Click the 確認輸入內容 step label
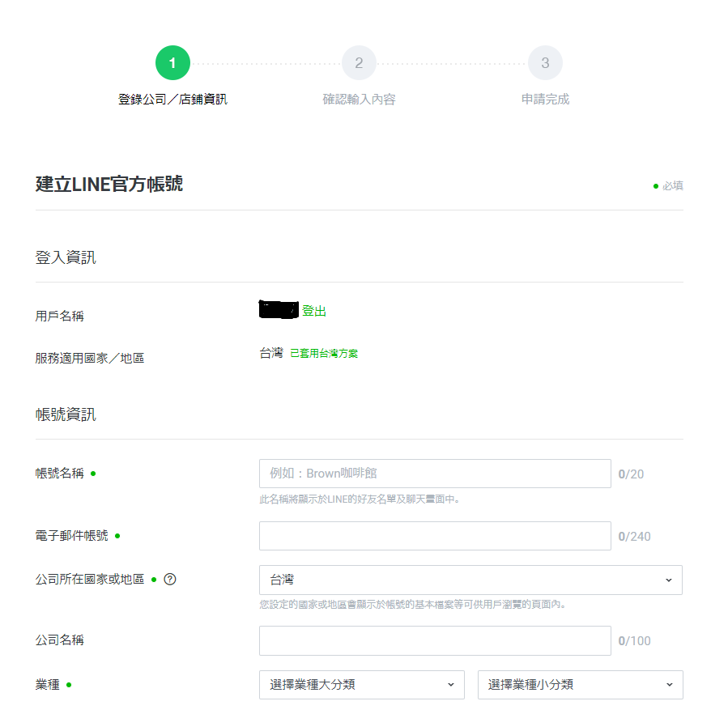Screen dimensions: 728x714 (359, 99)
